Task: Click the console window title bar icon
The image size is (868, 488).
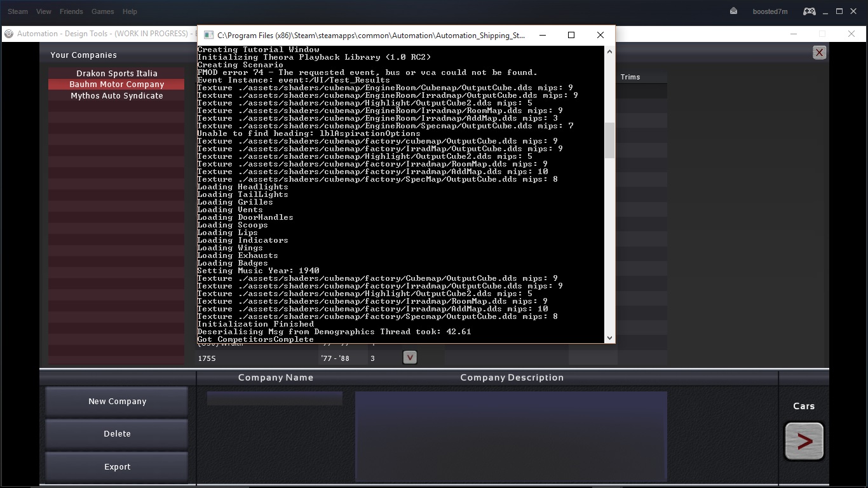Action: 208,36
